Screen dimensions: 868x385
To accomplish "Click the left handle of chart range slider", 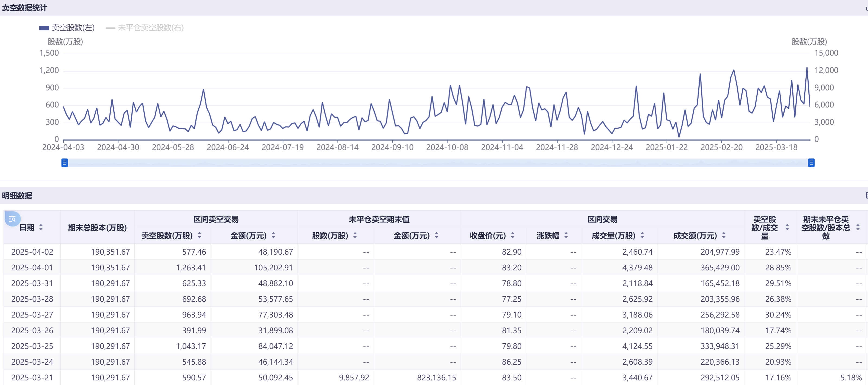I will [x=64, y=163].
